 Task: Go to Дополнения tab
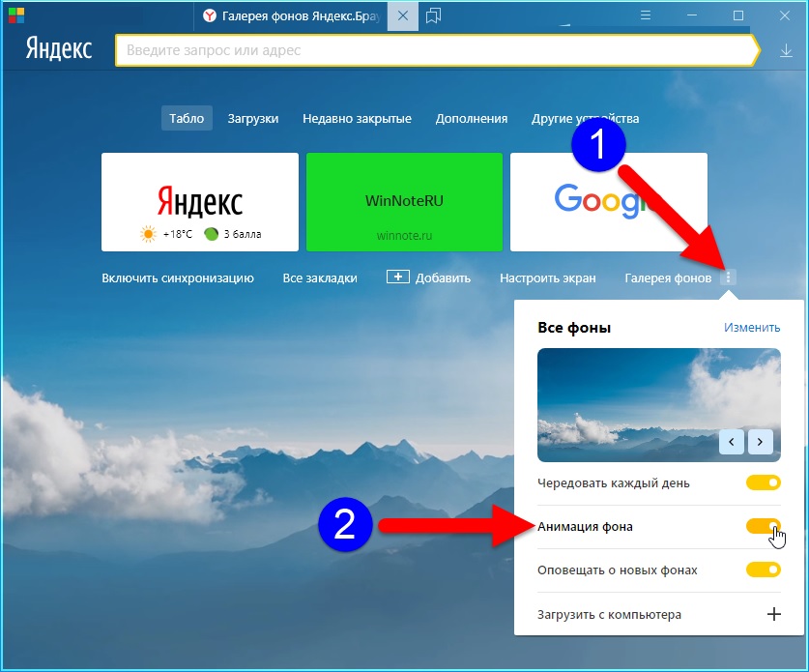point(472,119)
